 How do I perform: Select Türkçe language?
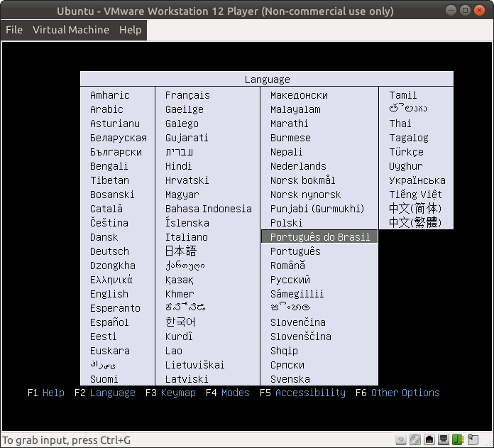(407, 152)
